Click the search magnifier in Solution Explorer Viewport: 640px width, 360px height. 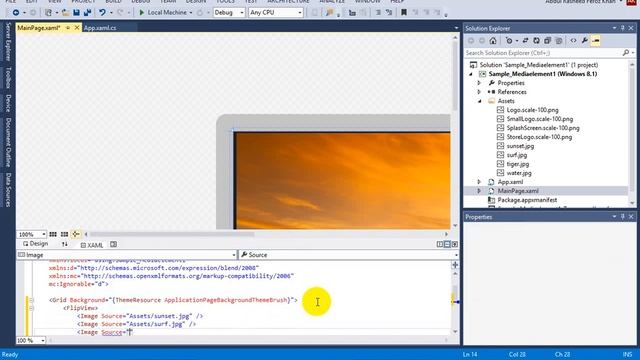[x=626, y=53]
